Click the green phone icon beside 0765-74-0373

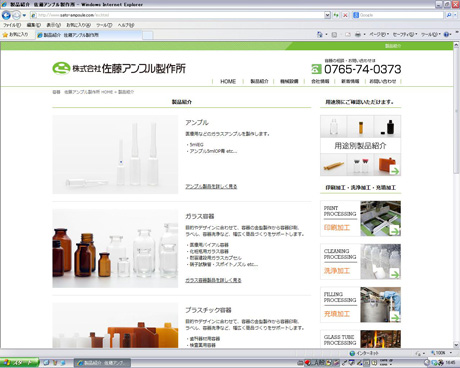point(316,69)
